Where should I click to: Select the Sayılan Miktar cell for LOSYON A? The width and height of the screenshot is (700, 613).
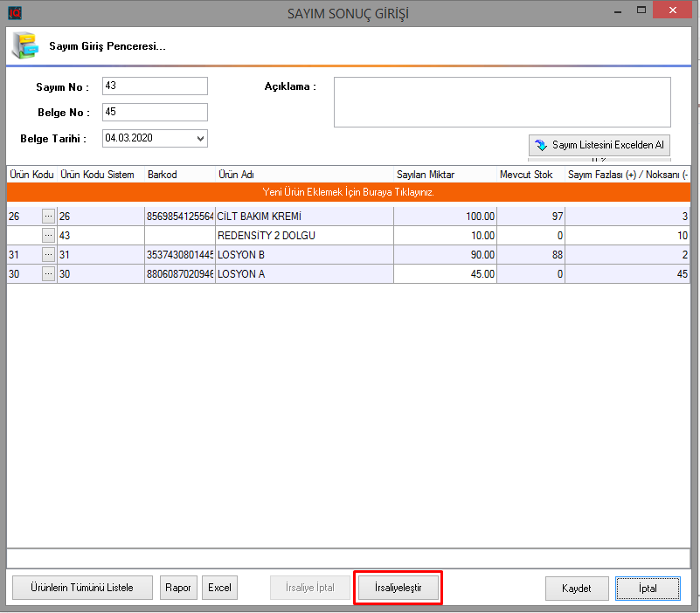click(444, 274)
